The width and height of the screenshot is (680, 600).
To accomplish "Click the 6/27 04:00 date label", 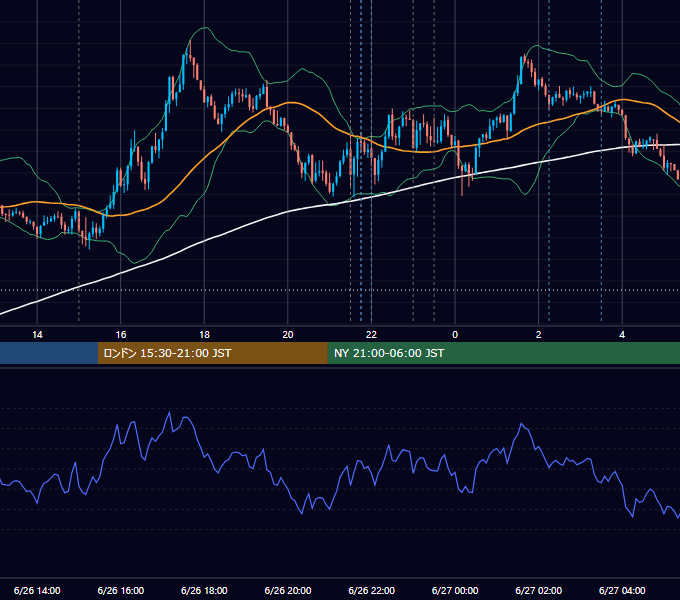I will 622,590.
